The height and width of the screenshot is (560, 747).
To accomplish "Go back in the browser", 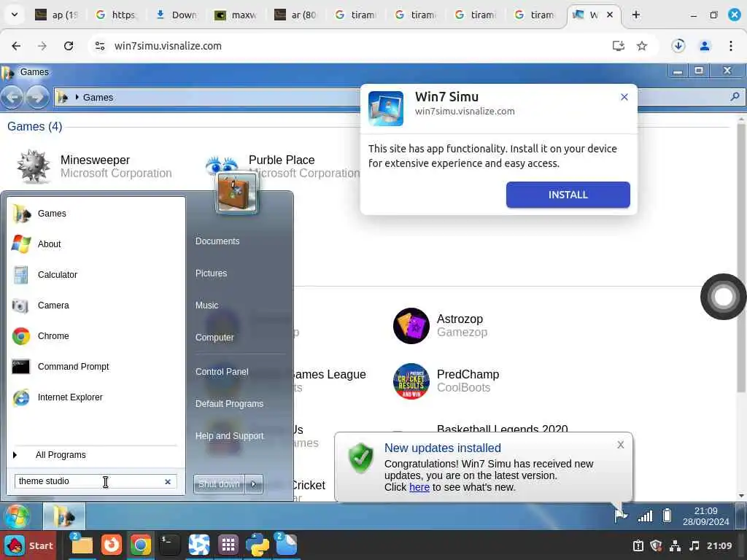I will pyautogui.click(x=16, y=46).
